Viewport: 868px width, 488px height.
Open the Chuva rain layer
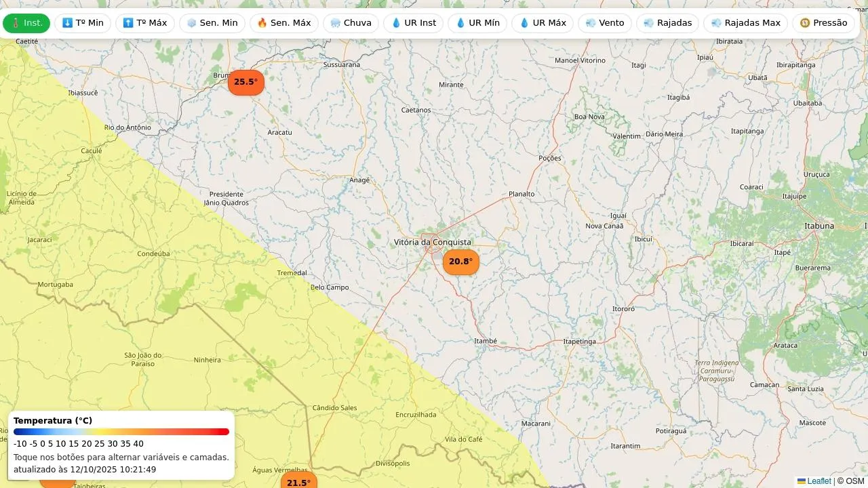[x=351, y=23]
